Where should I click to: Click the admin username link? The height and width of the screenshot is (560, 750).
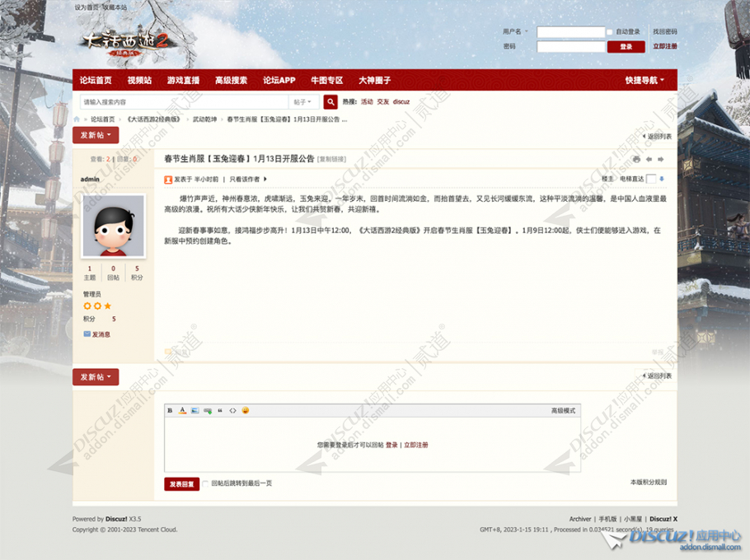(x=90, y=180)
